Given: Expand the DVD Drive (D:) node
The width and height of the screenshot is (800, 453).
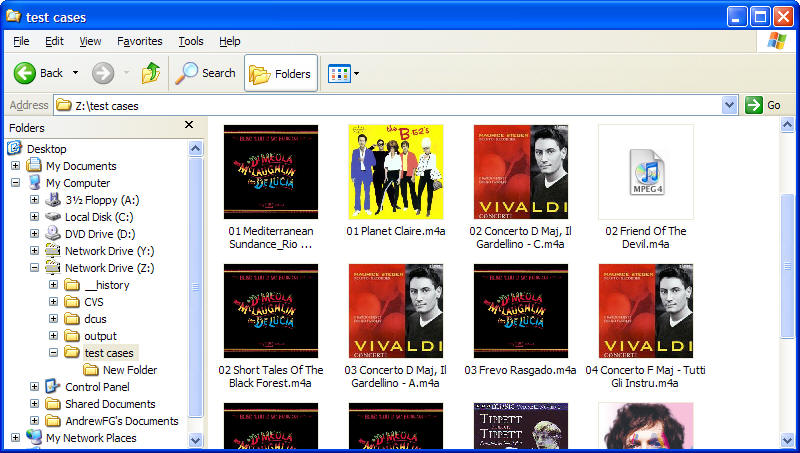Looking at the screenshot, I should click(34, 233).
